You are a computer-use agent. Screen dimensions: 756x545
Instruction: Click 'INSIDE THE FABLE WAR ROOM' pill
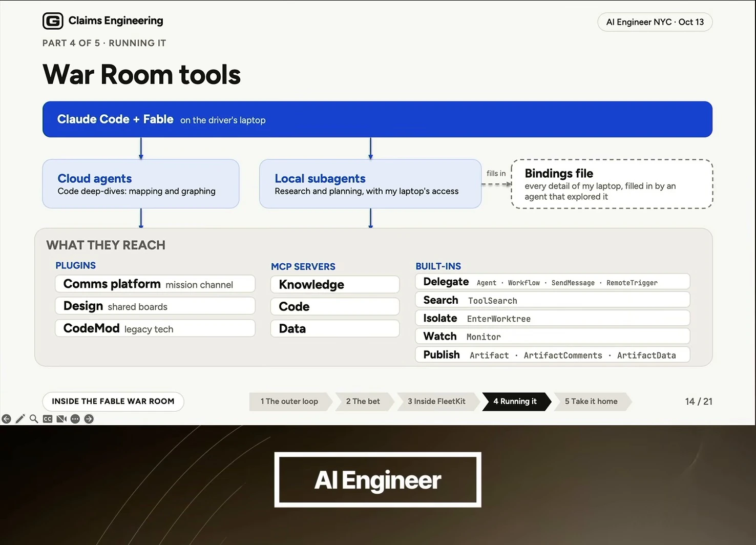point(113,402)
